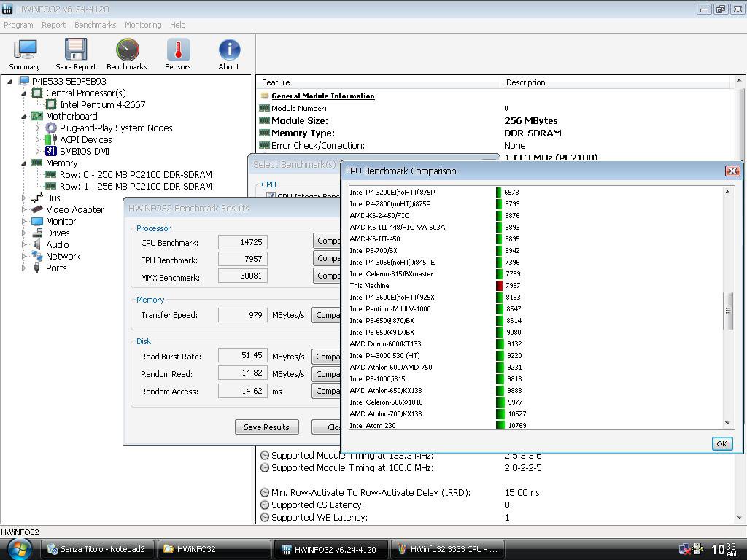This screenshot has width=747, height=560.
Task: Open the Monitoring menu
Action: point(143,25)
